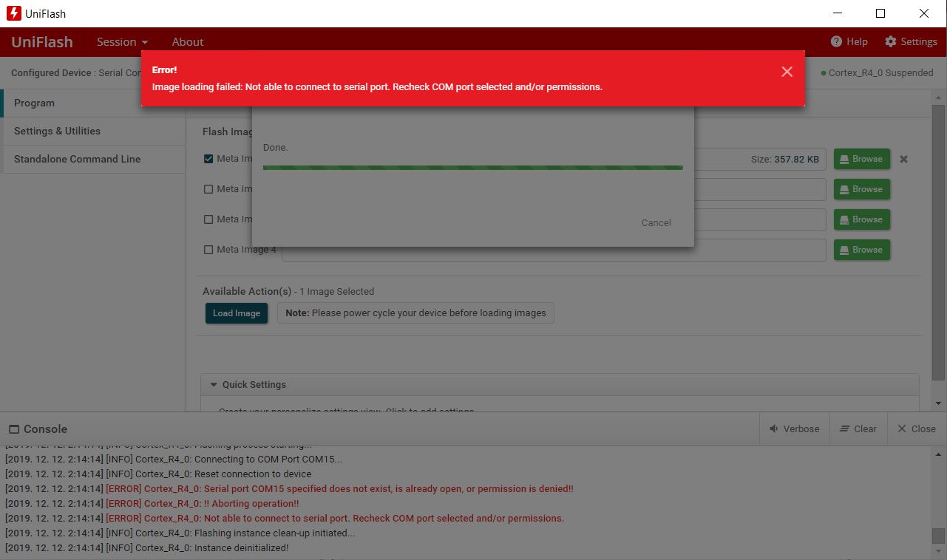Viewport: 947px width, 560px height.
Task: Remove Meta Image 1 with X icon
Action: click(903, 159)
